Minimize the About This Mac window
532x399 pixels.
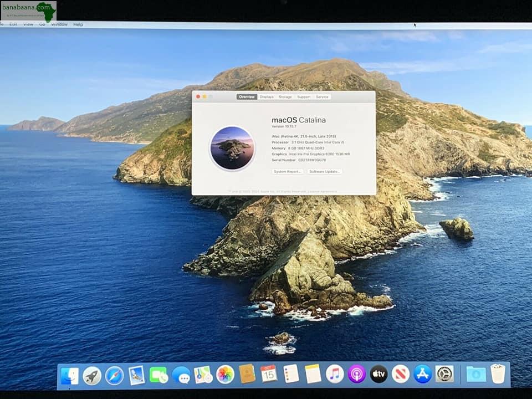(204, 96)
